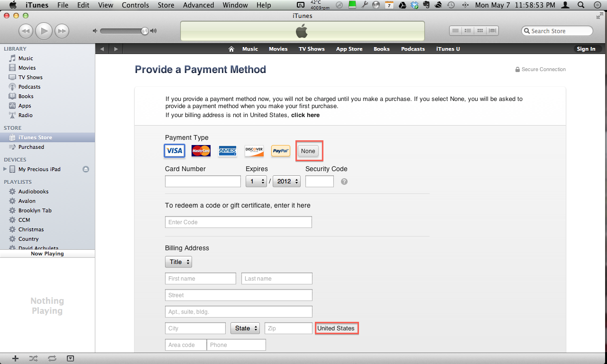Focus the Security Code field
The image size is (607, 364).
click(320, 181)
